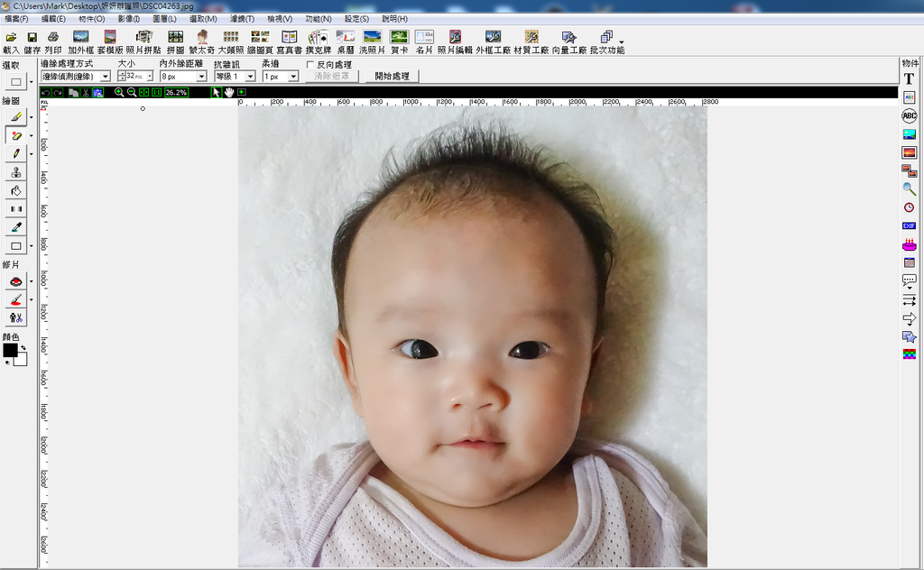This screenshot has height=570, width=924.
Task: Click the zoom in magnifier icon
Action: coord(119,93)
